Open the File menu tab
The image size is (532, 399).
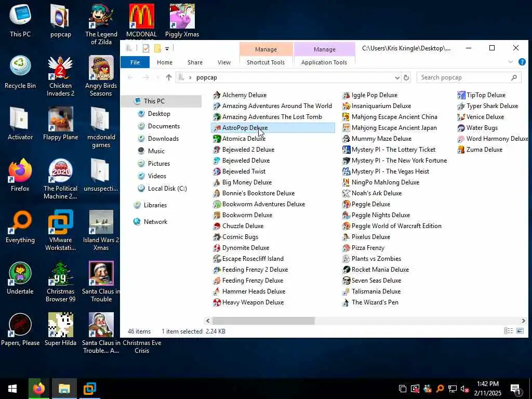(x=135, y=62)
